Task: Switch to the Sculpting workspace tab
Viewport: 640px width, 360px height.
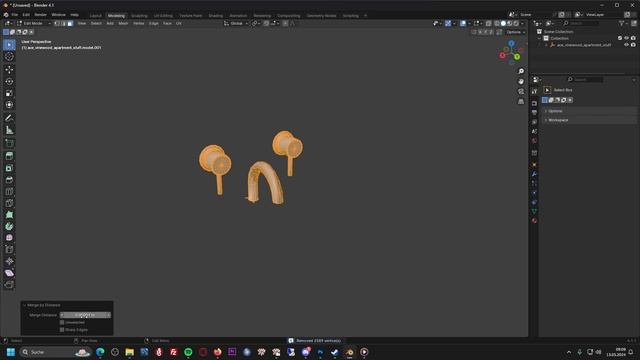Action: (139, 16)
